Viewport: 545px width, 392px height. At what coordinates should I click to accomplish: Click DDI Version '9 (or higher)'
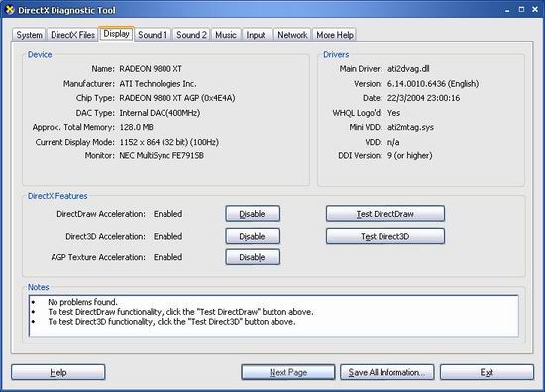point(410,155)
